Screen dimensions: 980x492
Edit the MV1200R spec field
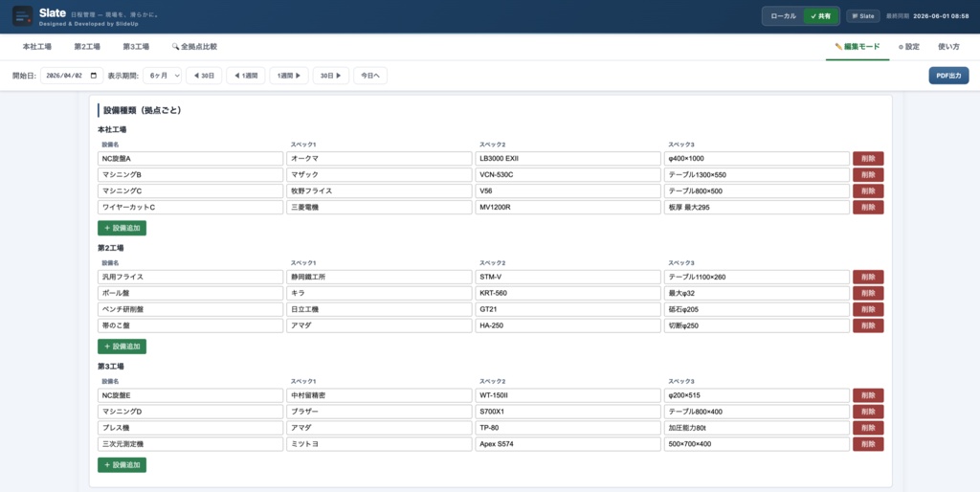click(x=568, y=208)
